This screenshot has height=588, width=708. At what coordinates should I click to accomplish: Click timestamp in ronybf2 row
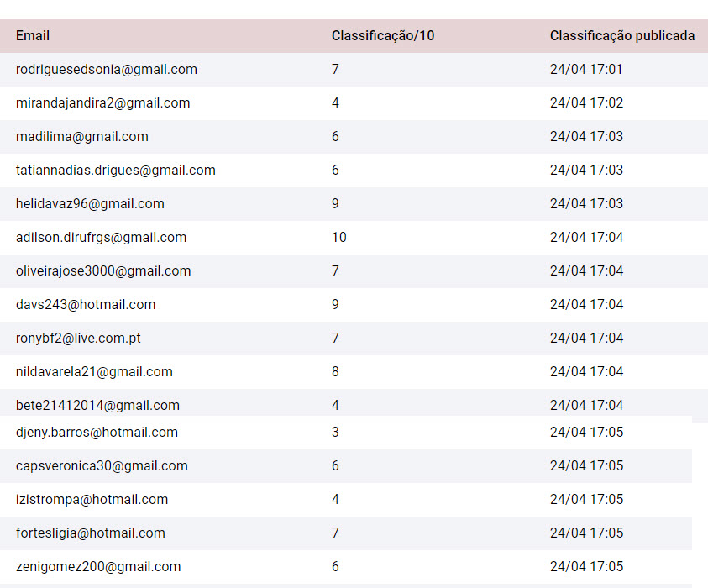tap(586, 338)
